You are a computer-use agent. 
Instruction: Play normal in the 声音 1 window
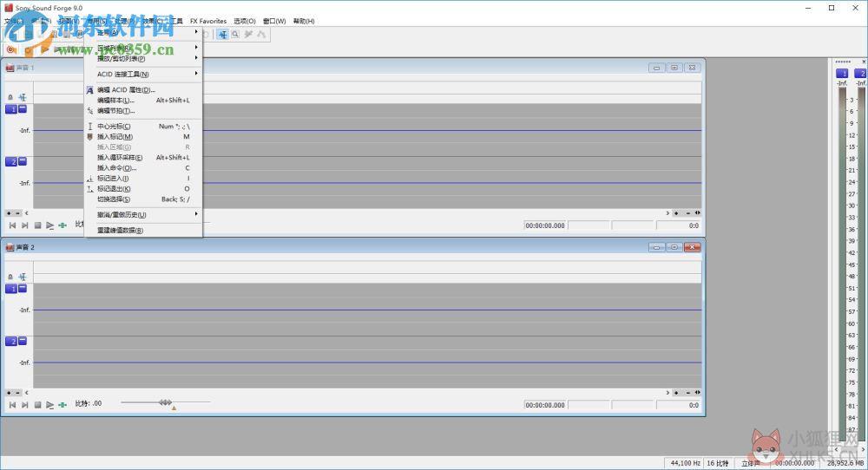pos(49,225)
